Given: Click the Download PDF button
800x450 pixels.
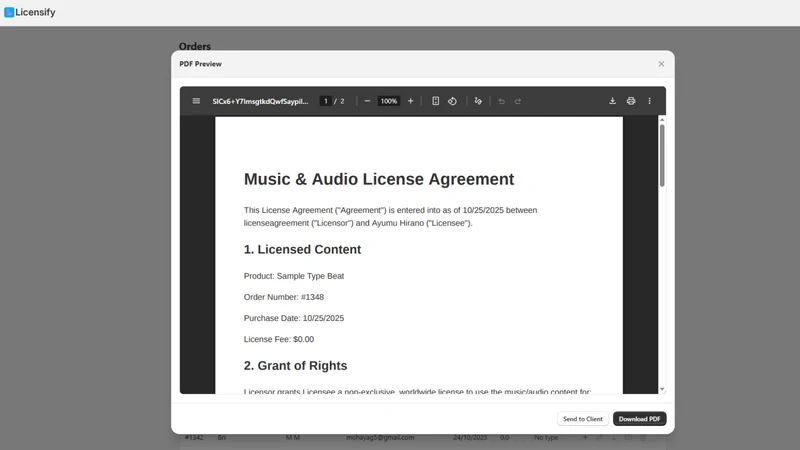Looking at the screenshot, I should [x=639, y=419].
